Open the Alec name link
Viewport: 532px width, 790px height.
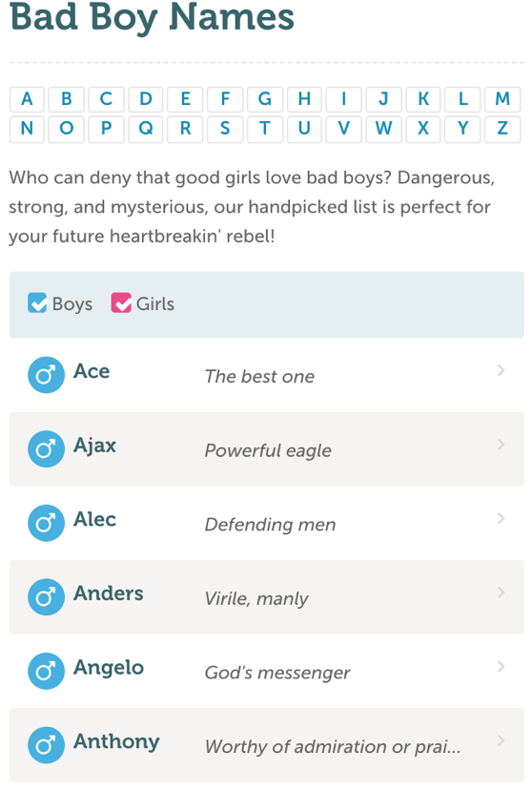point(94,519)
